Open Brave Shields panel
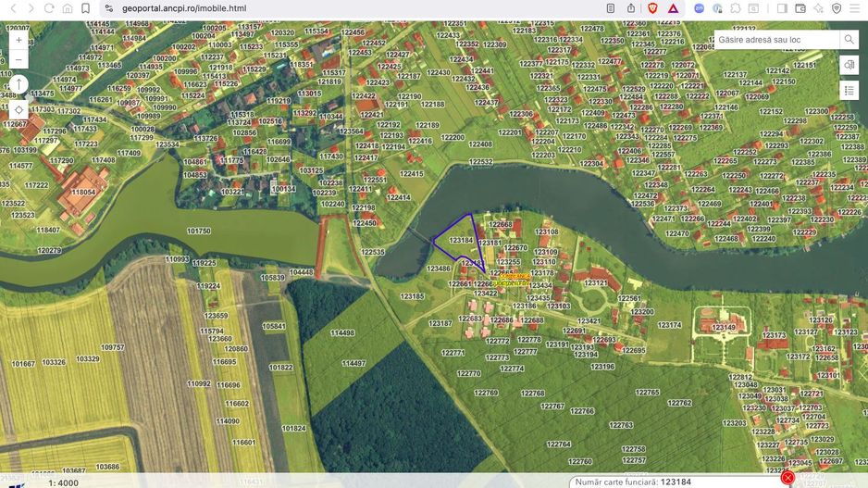The height and width of the screenshot is (488, 868). (x=653, y=8)
